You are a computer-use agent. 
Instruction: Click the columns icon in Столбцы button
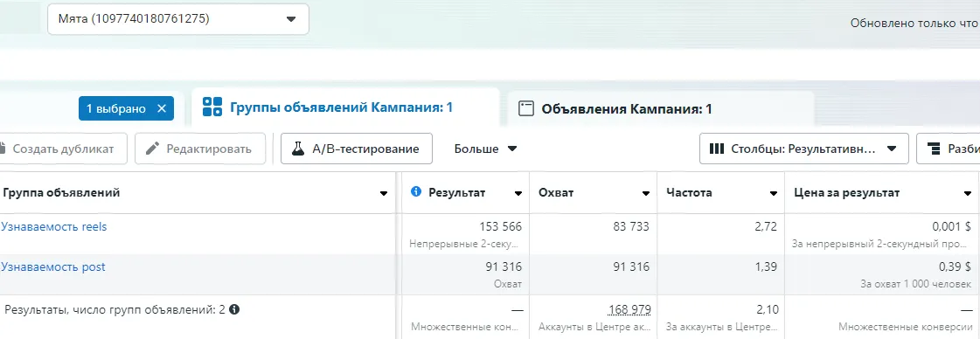pos(717,149)
